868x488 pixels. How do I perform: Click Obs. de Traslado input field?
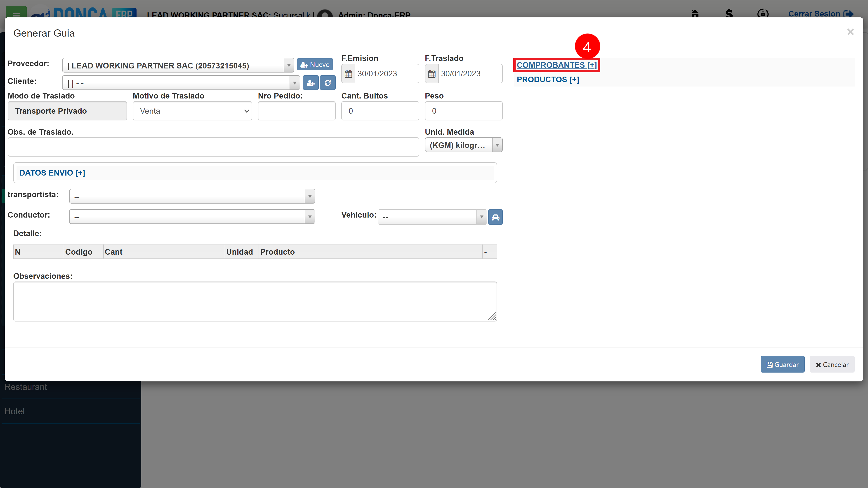click(x=213, y=147)
